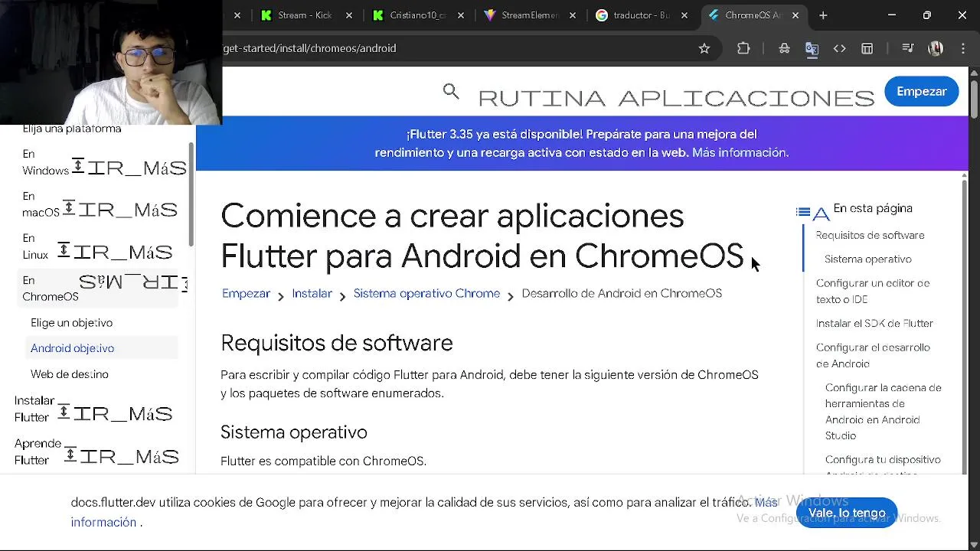
Task: Close the "Stream - Kick" tab
Action: [349, 15]
